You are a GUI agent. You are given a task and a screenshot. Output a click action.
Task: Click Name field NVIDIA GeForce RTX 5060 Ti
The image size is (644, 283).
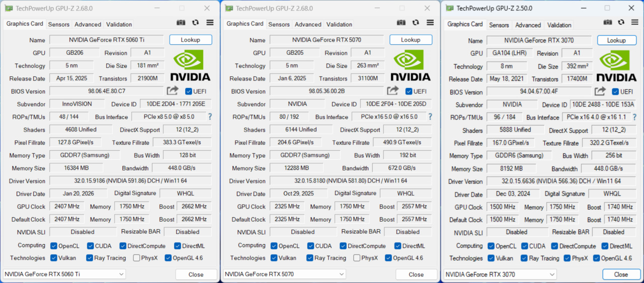pyautogui.click(x=107, y=40)
